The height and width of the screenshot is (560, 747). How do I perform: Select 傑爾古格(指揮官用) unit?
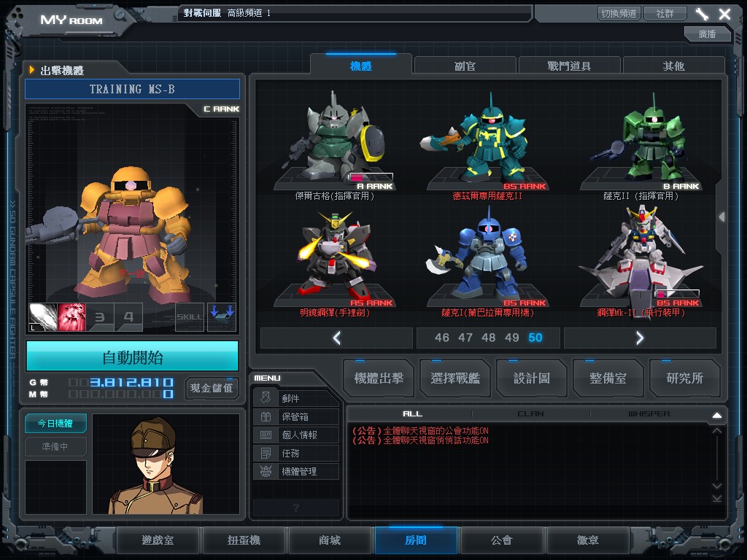tap(334, 144)
